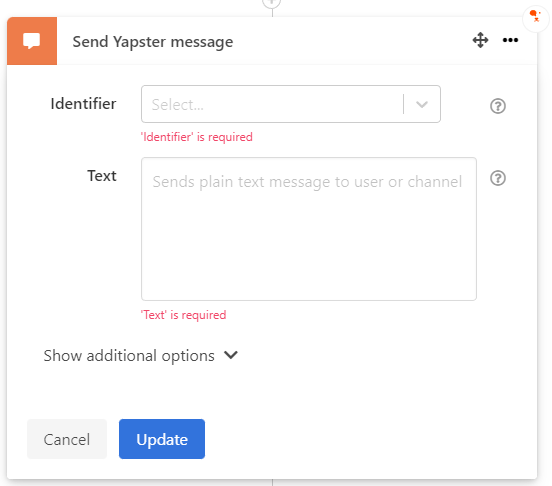Image resolution: width=552 pixels, height=486 pixels.
Task: Click the 'Text' is required error message
Action: coord(183,315)
